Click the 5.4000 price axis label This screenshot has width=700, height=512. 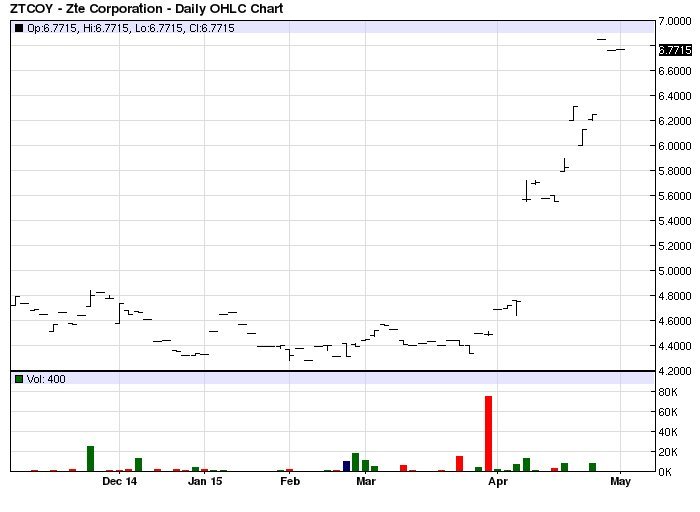point(675,221)
